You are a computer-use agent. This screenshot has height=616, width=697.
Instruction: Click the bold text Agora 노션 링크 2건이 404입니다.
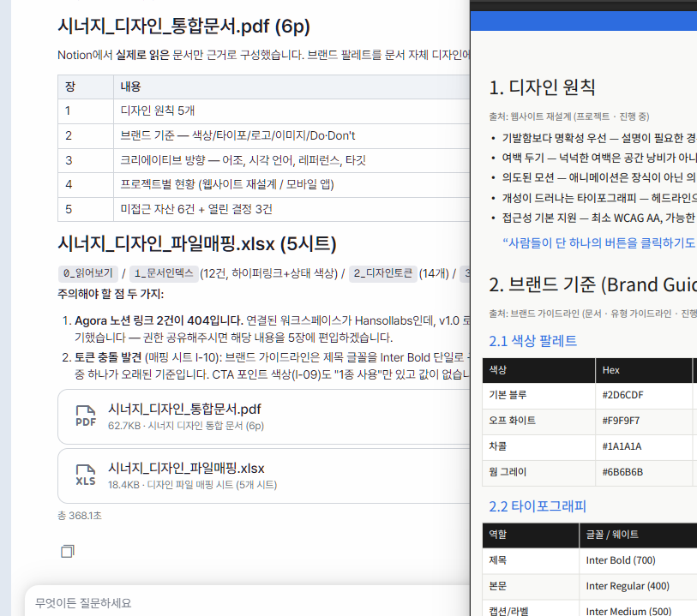(159, 320)
